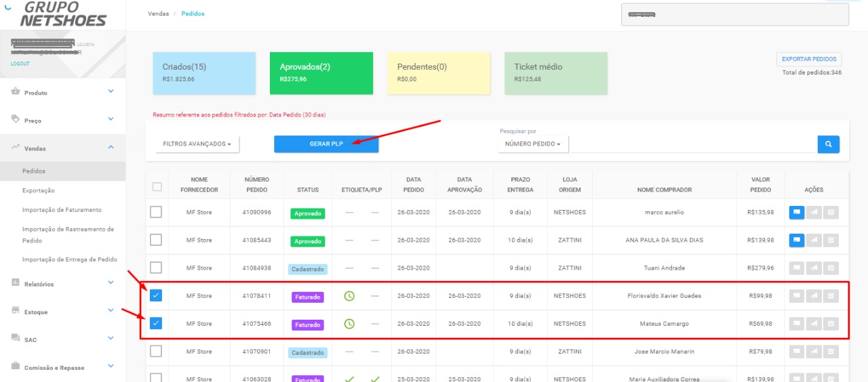868x382 pixels.
Task: Click the SAC chat bubble sidebar icon
Action: (15, 337)
